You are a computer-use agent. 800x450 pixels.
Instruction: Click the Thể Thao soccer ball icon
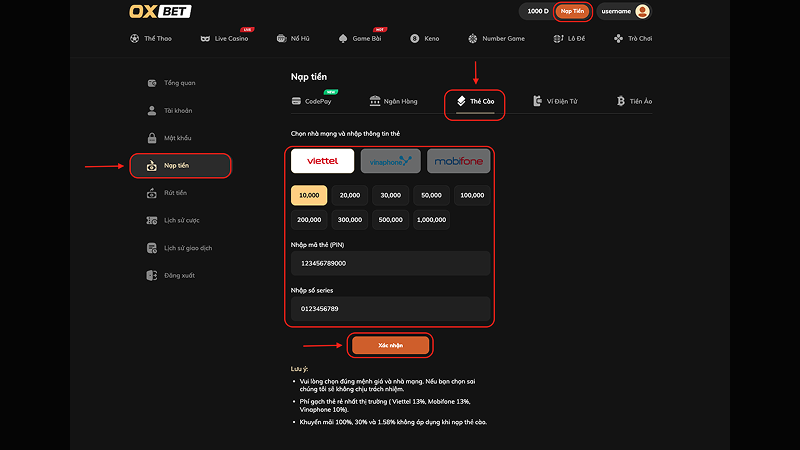pyautogui.click(x=134, y=38)
